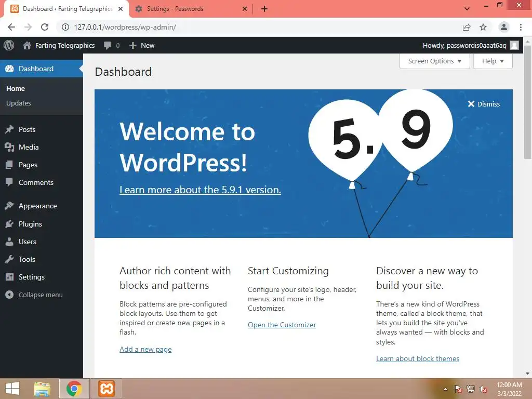Click the Tools wrench icon
Image resolution: width=532 pixels, height=399 pixels.
point(9,259)
